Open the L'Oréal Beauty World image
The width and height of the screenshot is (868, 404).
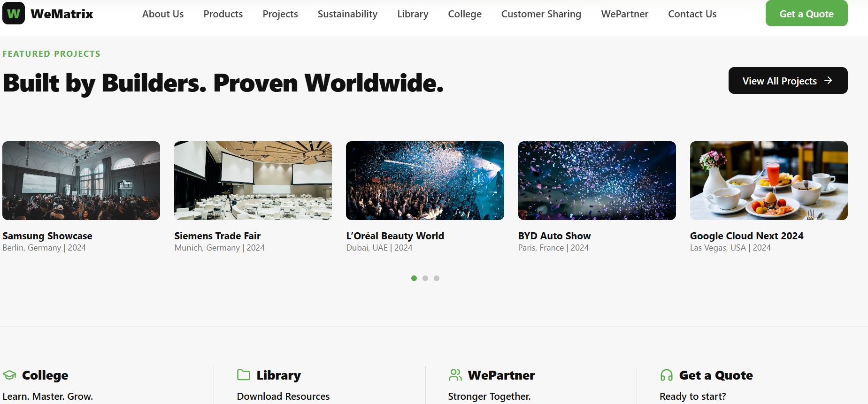pos(425,181)
